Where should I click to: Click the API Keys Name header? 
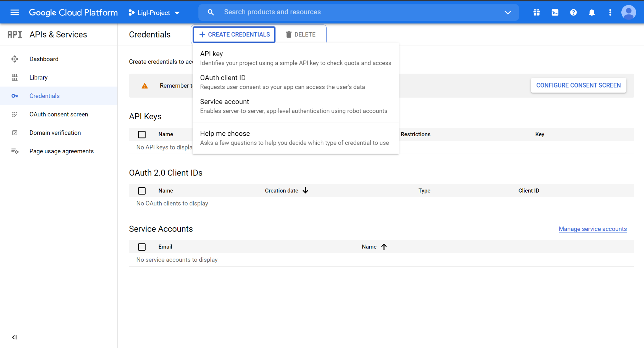(x=166, y=134)
